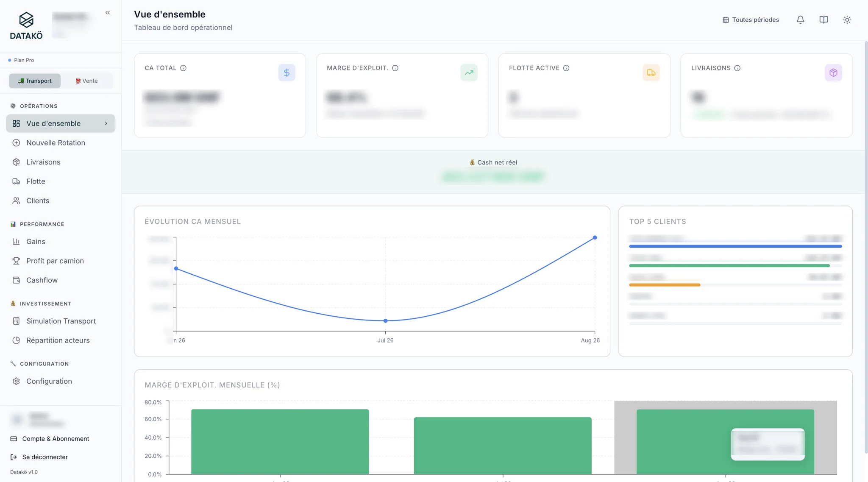Click the calendar icon beside Toutes périodes
The width and height of the screenshot is (868, 482).
pos(726,20)
